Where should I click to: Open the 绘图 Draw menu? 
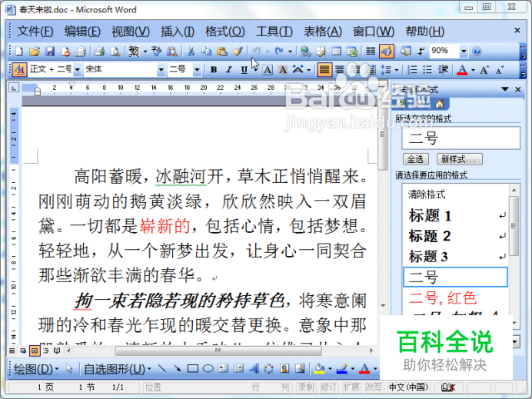[x=36, y=369]
